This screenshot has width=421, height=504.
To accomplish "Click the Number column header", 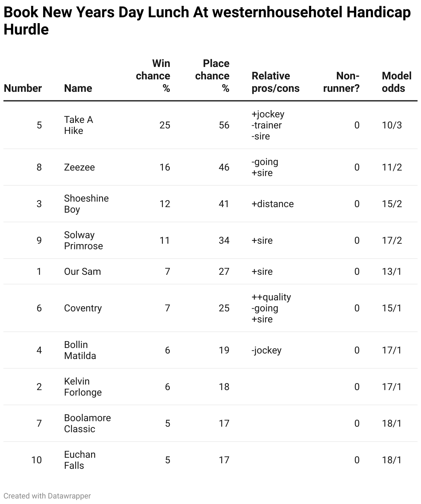I will point(23,88).
